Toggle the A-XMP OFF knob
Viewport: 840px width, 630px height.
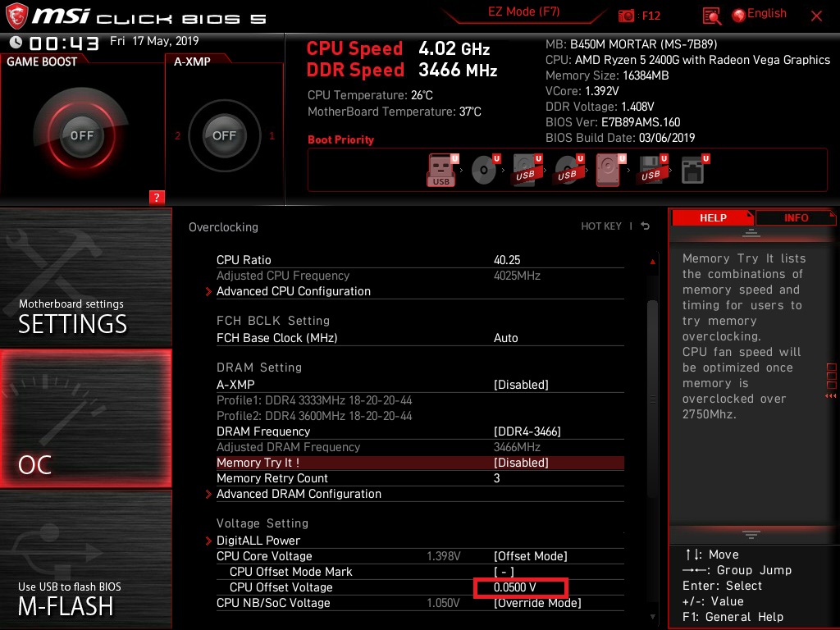[x=224, y=135]
